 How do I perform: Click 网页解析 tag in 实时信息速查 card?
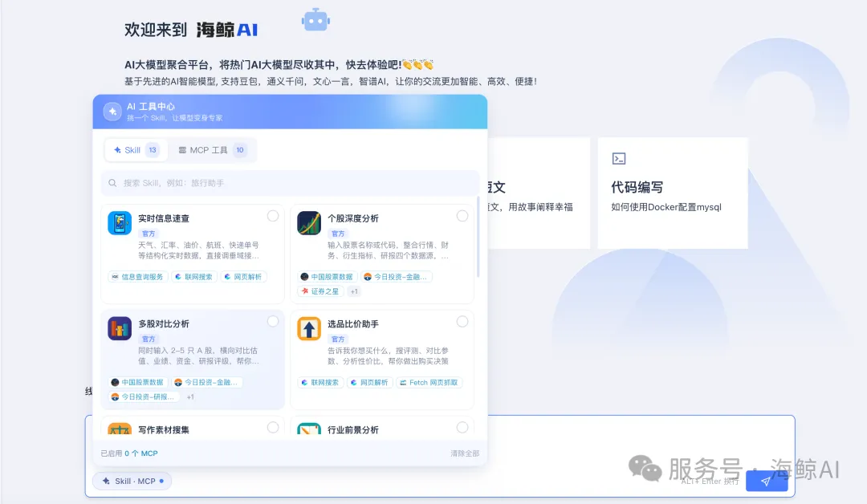coord(243,277)
